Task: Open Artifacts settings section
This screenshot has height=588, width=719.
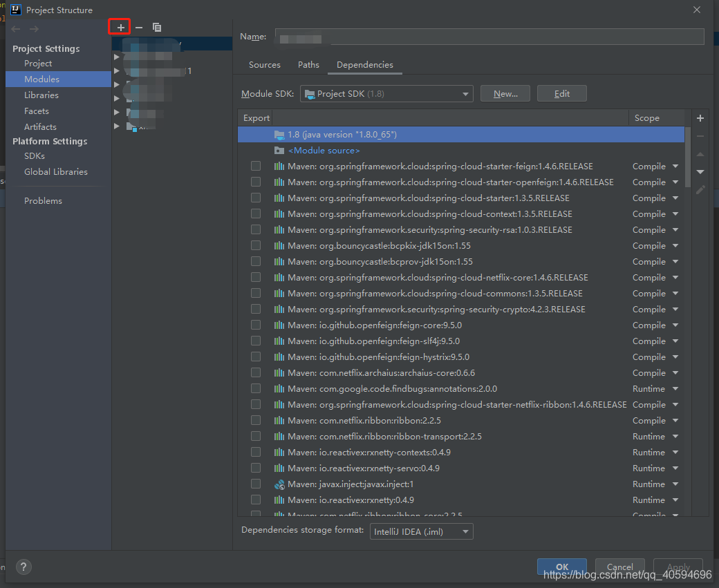Action: coord(40,127)
